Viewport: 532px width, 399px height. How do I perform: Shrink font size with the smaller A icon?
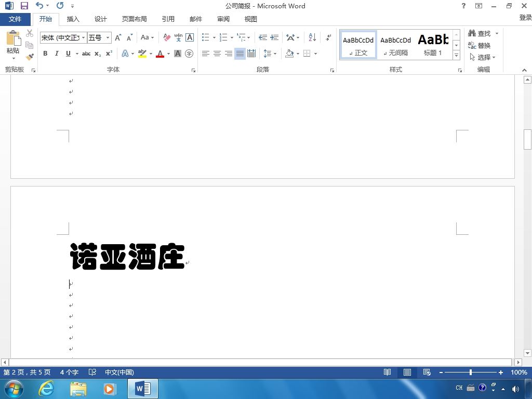[x=129, y=37]
